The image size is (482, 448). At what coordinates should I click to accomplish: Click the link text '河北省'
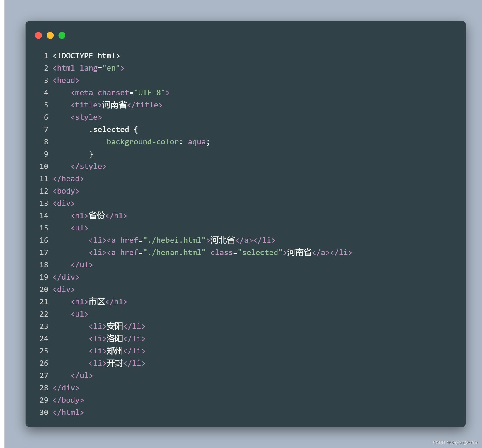point(223,240)
